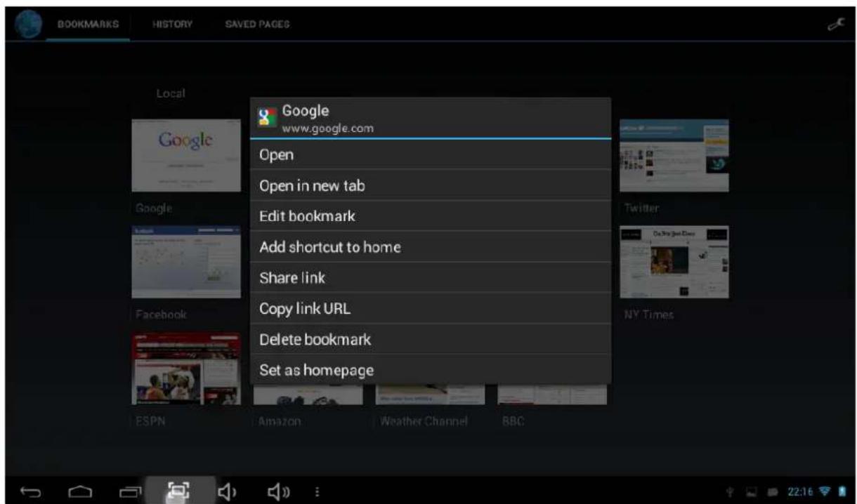Tap the Facebook bookmark thumbnail
857x504 pixels.
click(186, 262)
